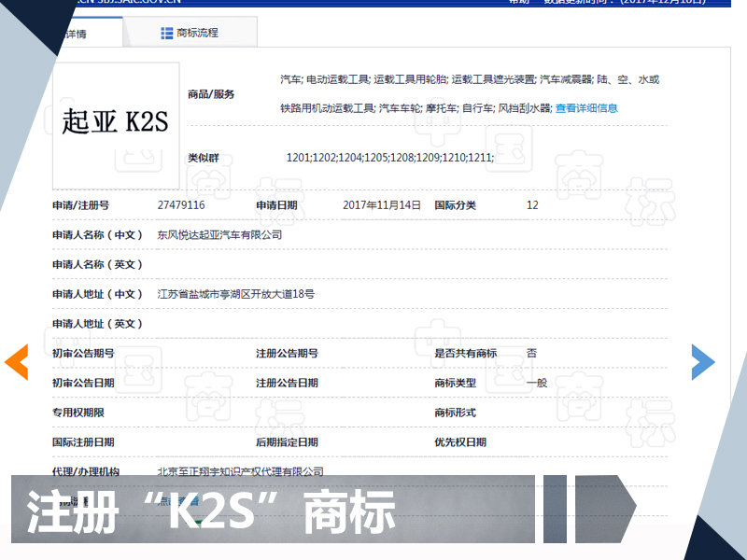Click the 国际分类 label
The height and width of the screenshot is (560, 747).
[x=456, y=205]
